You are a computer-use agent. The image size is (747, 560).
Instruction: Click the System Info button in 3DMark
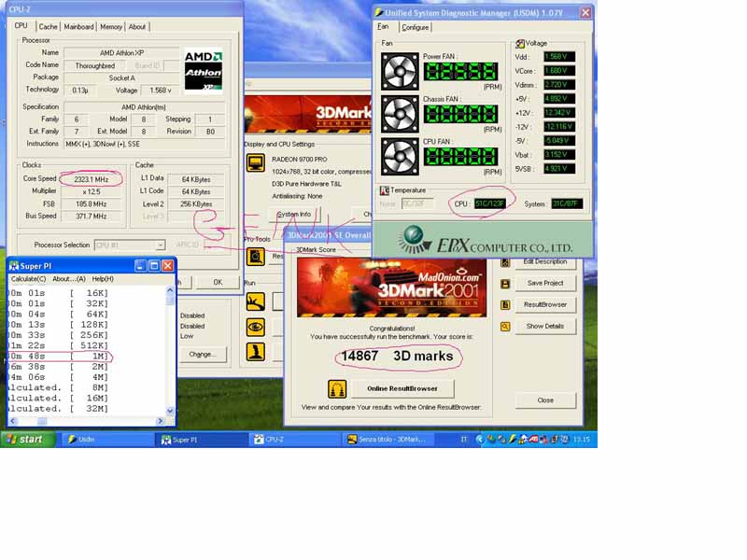point(294,215)
